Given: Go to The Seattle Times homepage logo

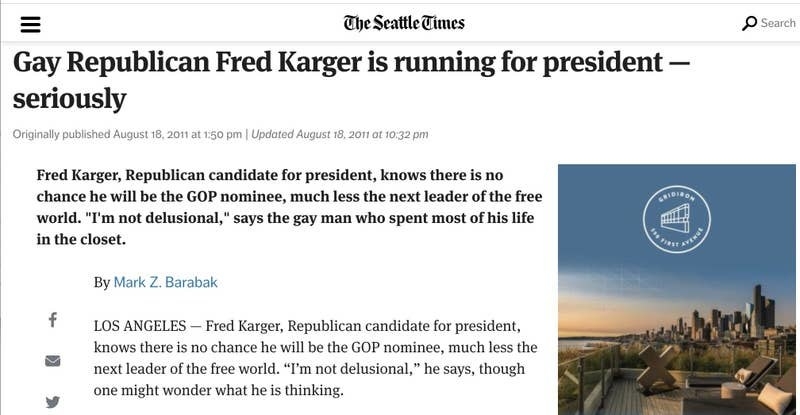Looking at the screenshot, I should pyautogui.click(x=404, y=23).
